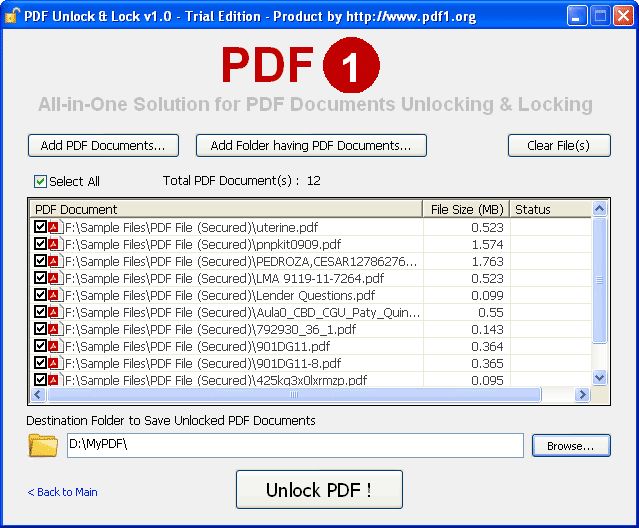Image resolution: width=639 pixels, height=528 pixels.
Task: Click the PDF icon beside uterine.pdf
Action: click(55, 227)
